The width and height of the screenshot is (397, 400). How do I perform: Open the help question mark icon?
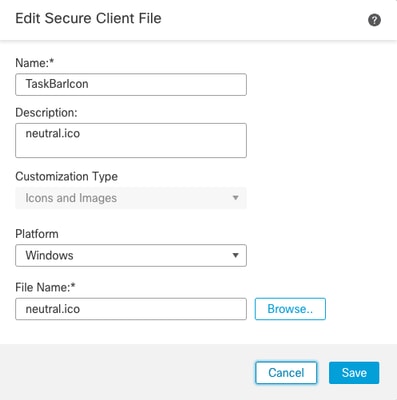pos(374,20)
